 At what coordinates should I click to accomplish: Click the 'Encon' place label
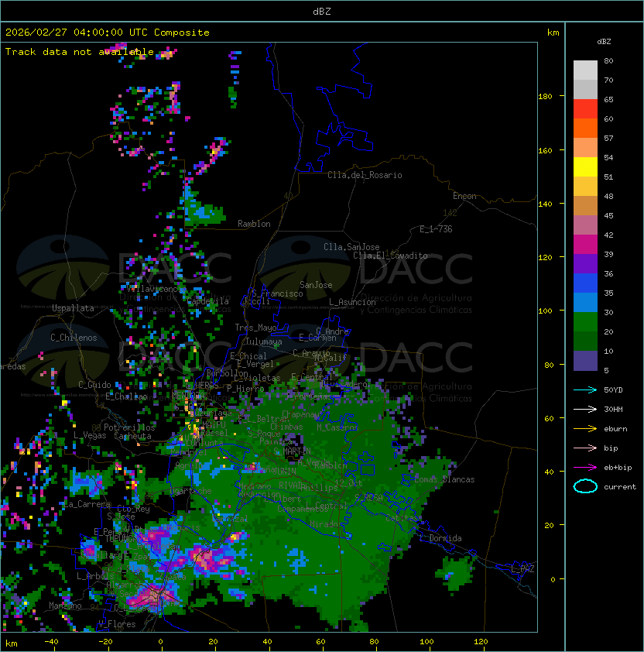pos(464,196)
